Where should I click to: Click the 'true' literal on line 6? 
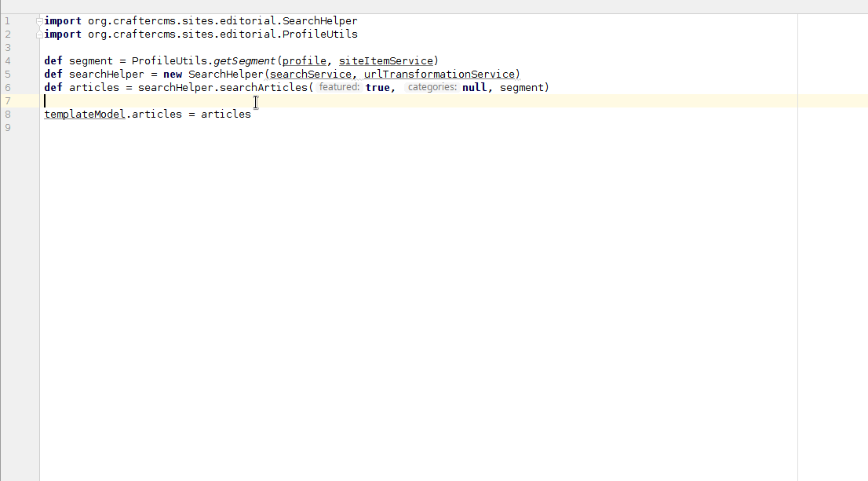[377, 87]
